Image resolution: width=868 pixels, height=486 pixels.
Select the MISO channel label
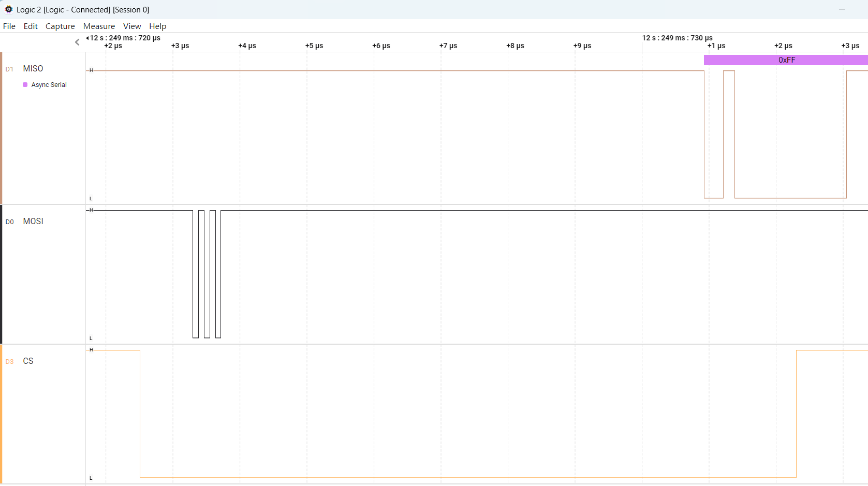(x=33, y=68)
